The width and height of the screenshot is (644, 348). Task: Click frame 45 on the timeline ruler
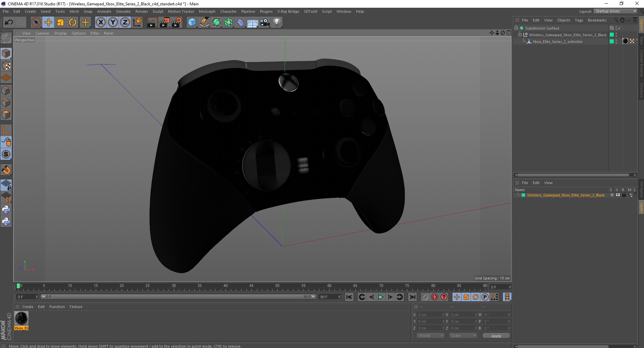[251, 287]
